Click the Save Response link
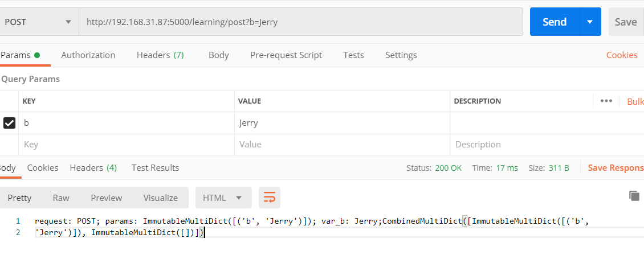Screen dimensions: 644x259 616,168
